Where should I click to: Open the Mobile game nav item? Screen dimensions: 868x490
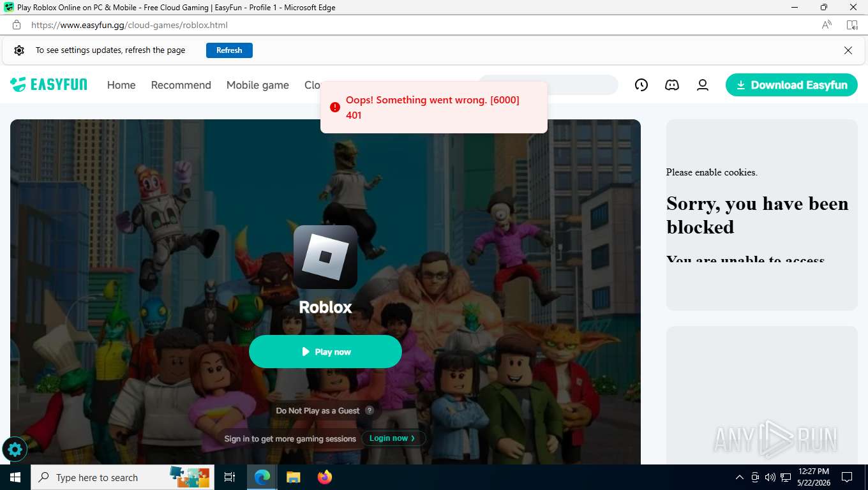[x=258, y=85]
